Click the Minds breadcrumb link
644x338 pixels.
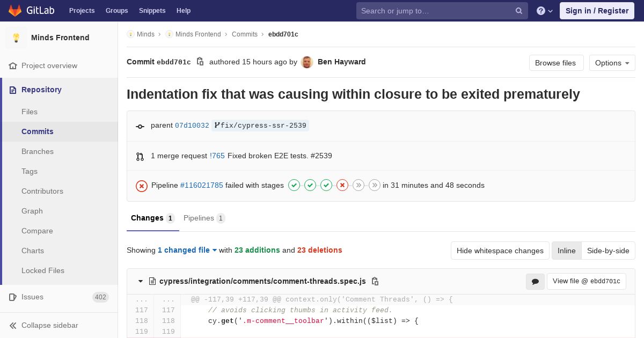tap(145, 34)
